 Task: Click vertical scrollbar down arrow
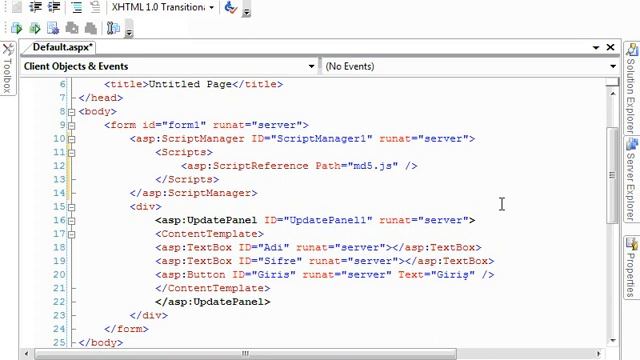613,341
